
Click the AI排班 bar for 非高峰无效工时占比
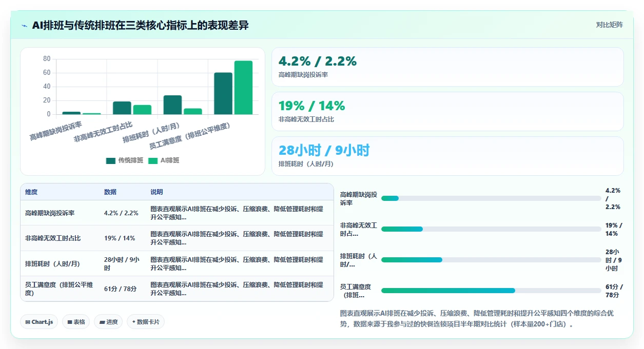pyautogui.click(x=142, y=110)
